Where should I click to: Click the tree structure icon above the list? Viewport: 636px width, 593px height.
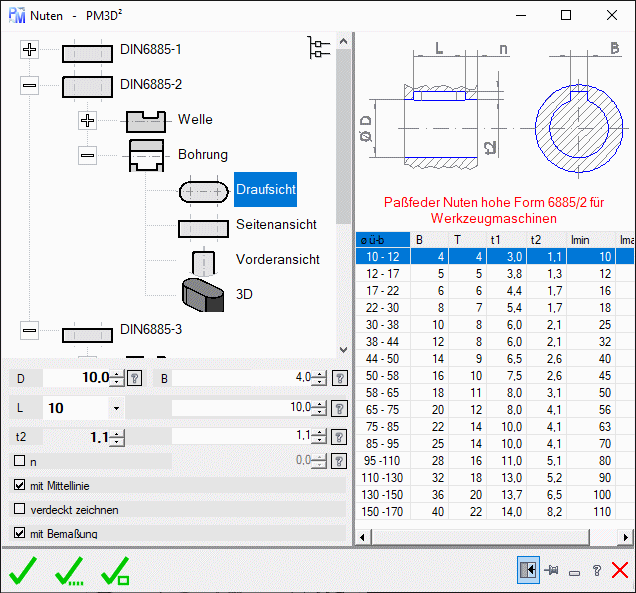(x=318, y=48)
